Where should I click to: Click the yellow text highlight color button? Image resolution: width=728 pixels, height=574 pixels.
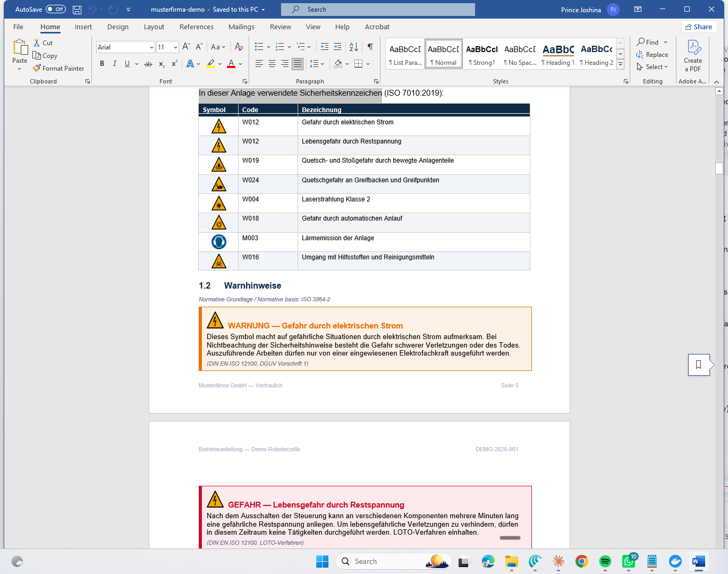point(210,64)
